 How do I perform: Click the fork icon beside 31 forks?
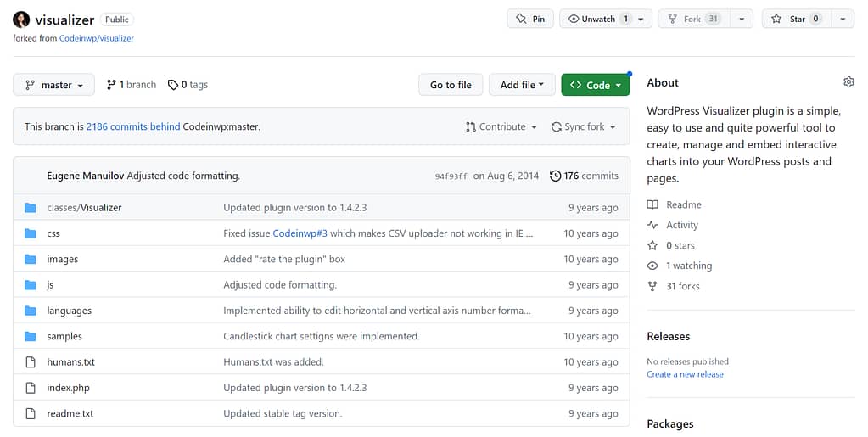(x=652, y=286)
